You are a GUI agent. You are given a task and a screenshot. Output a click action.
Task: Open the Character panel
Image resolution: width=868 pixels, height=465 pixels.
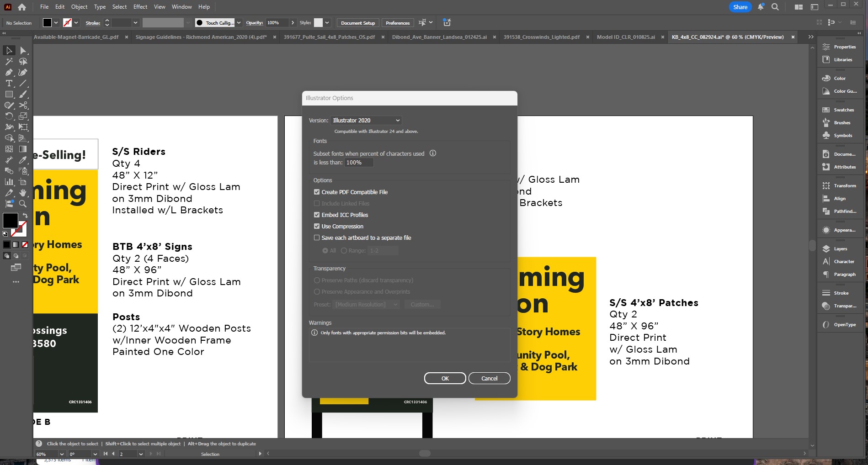click(842, 261)
